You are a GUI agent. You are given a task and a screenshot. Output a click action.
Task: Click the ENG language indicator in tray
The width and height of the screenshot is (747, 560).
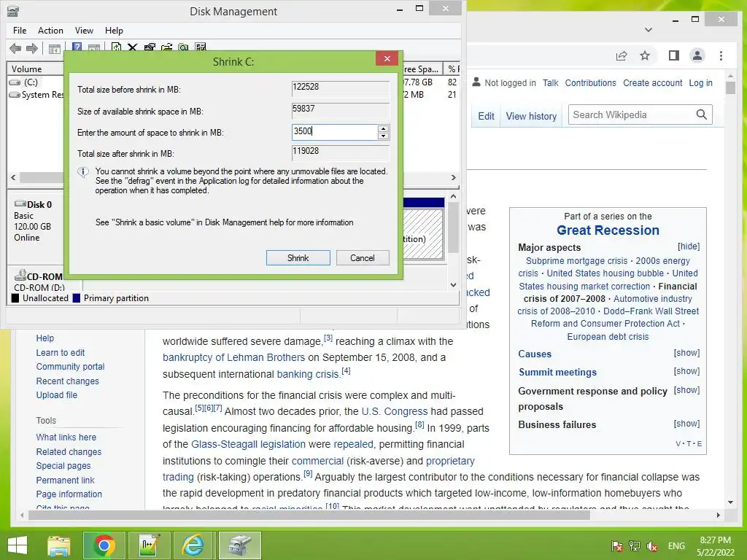pos(676,545)
